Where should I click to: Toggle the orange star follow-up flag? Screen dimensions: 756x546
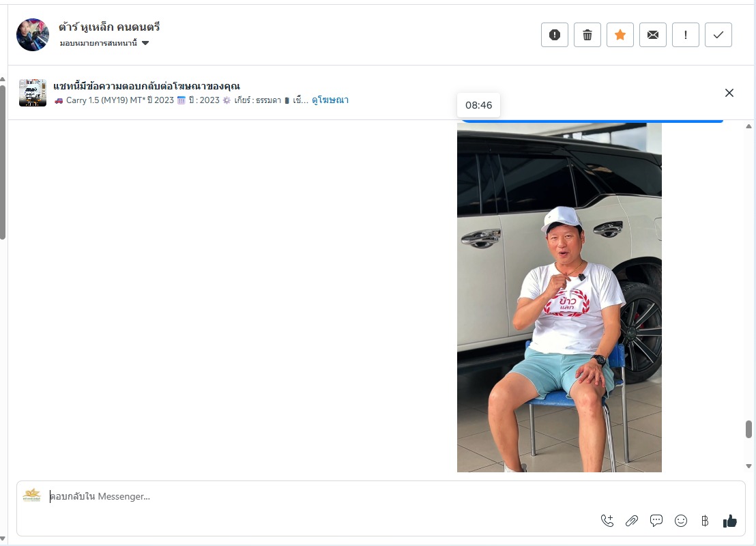[x=620, y=35]
